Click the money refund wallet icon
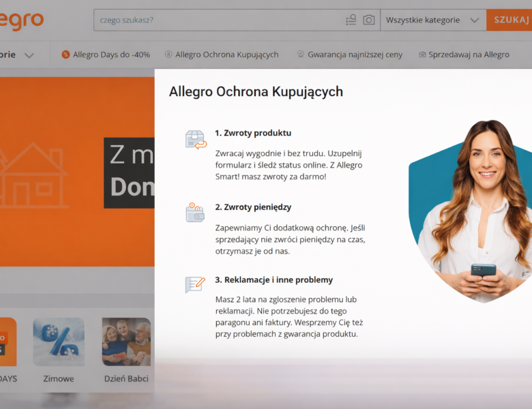 click(x=195, y=213)
